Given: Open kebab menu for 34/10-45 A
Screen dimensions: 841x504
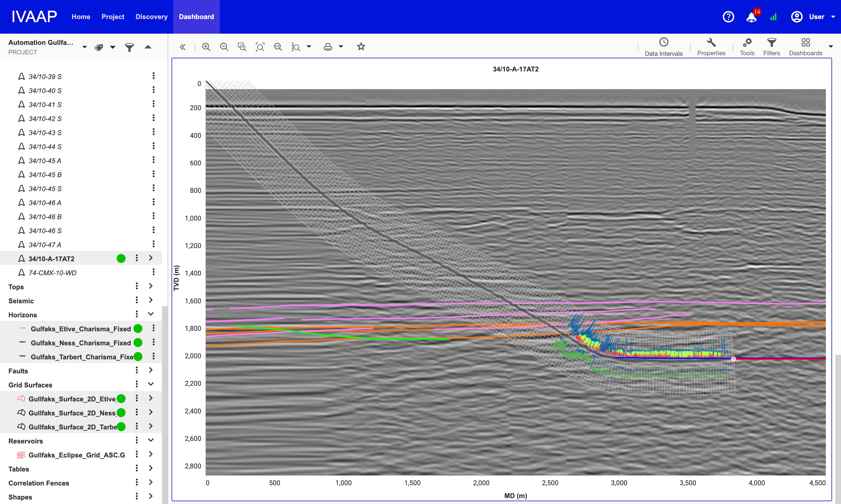Looking at the screenshot, I should point(154,159).
